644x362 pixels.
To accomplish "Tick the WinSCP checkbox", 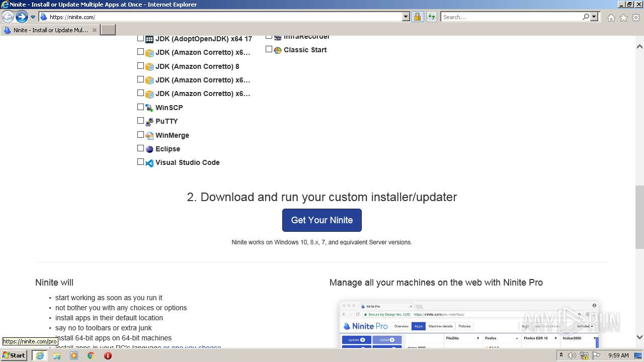I will point(141,107).
